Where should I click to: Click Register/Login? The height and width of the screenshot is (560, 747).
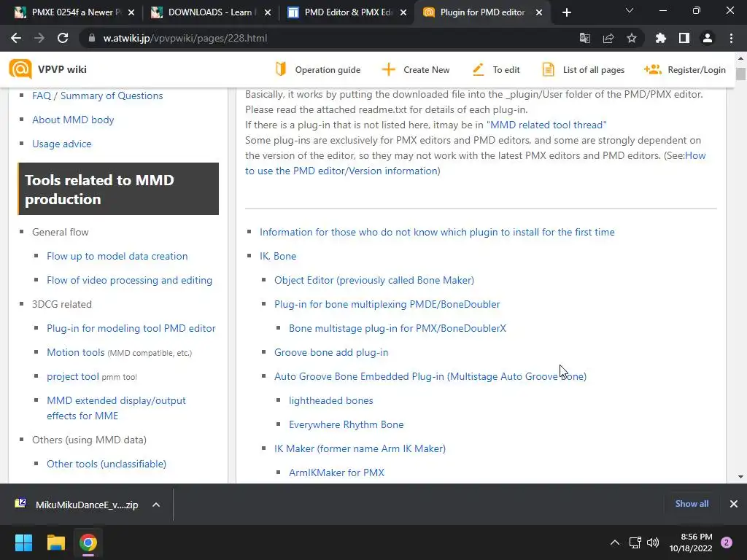pyautogui.click(x=685, y=69)
